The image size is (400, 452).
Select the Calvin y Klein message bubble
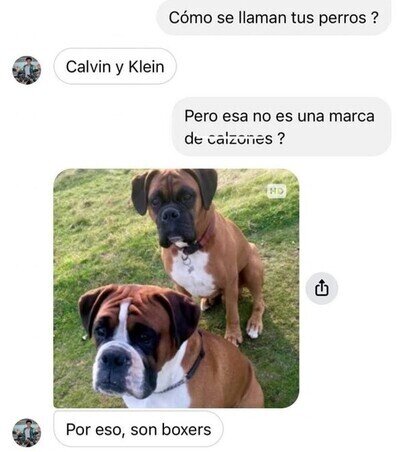(x=115, y=66)
